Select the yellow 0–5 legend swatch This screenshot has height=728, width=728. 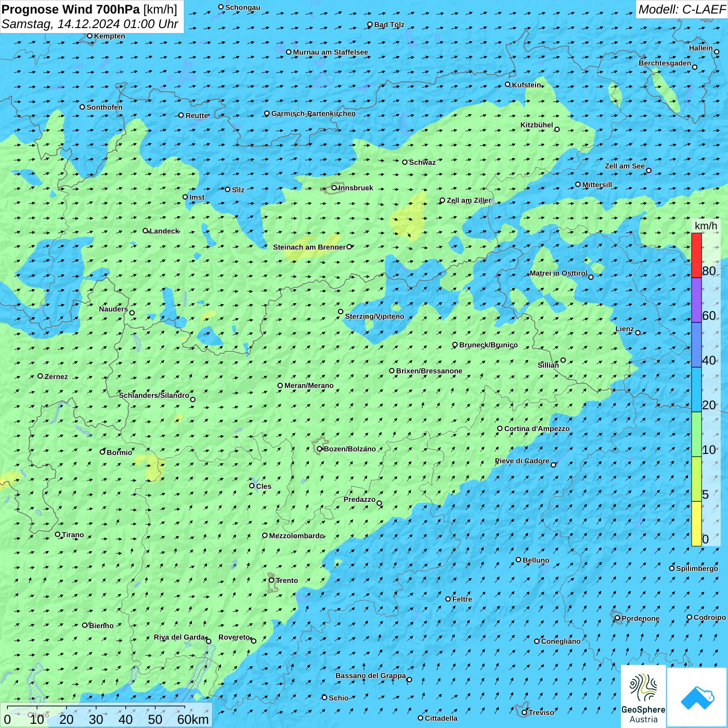click(x=696, y=524)
